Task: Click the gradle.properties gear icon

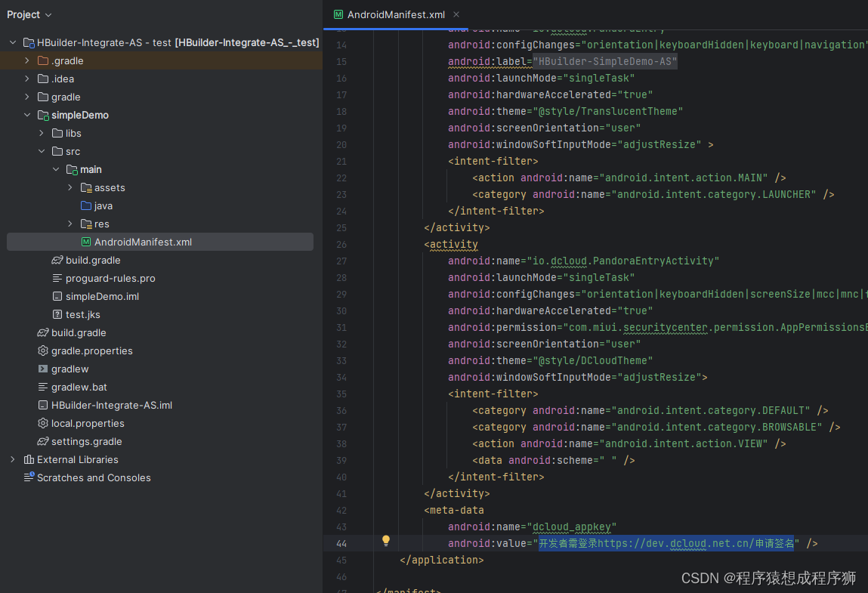Action: 43,351
